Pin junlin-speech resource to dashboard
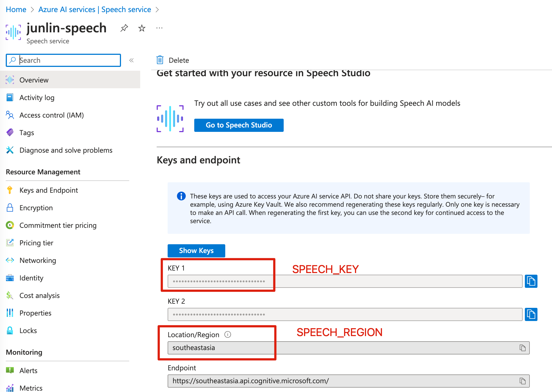Image resolution: width=552 pixels, height=392 pixels. click(124, 28)
